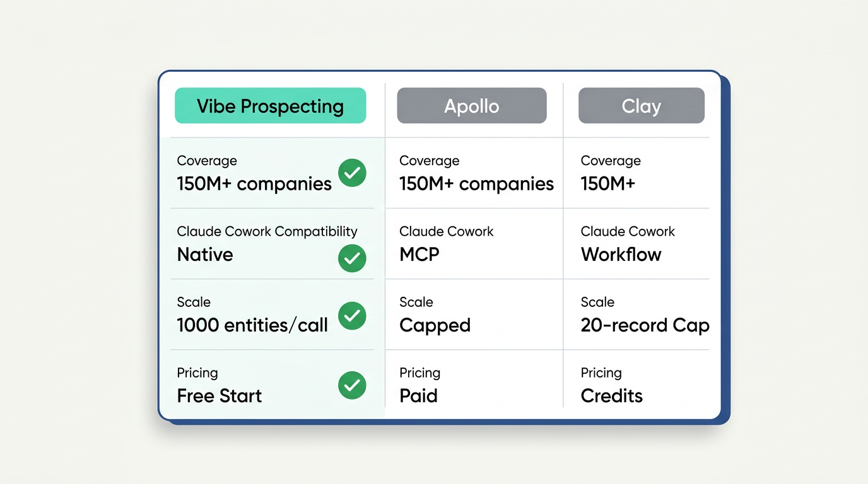Select '150M+ companies' text in Apollo column
This screenshot has width=868, height=484.
pyautogui.click(x=476, y=184)
